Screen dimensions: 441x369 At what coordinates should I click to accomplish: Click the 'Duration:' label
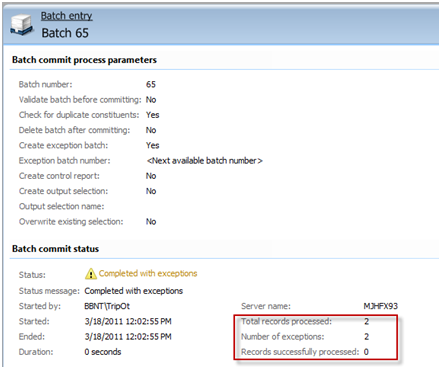point(36,352)
